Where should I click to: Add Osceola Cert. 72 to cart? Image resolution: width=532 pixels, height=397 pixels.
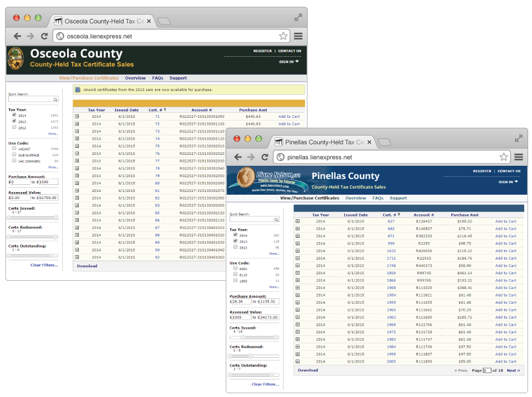(289, 124)
